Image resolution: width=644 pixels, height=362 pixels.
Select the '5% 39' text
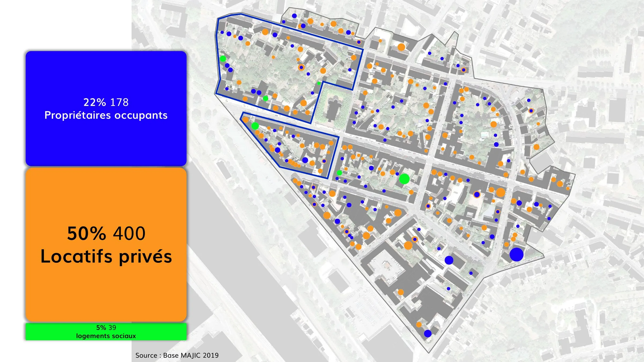pos(106,327)
